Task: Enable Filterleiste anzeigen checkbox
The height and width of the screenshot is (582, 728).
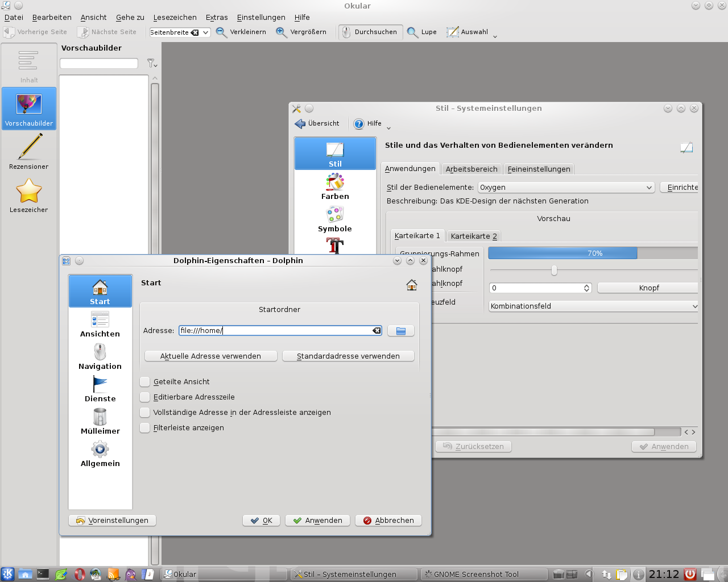Action: click(145, 428)
